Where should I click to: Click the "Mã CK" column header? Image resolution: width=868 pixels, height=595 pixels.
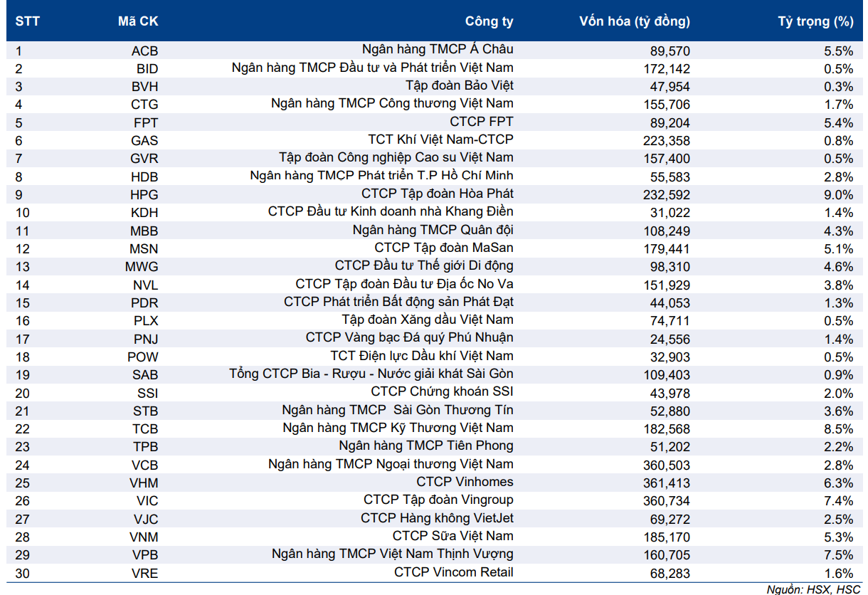(138, 21)
